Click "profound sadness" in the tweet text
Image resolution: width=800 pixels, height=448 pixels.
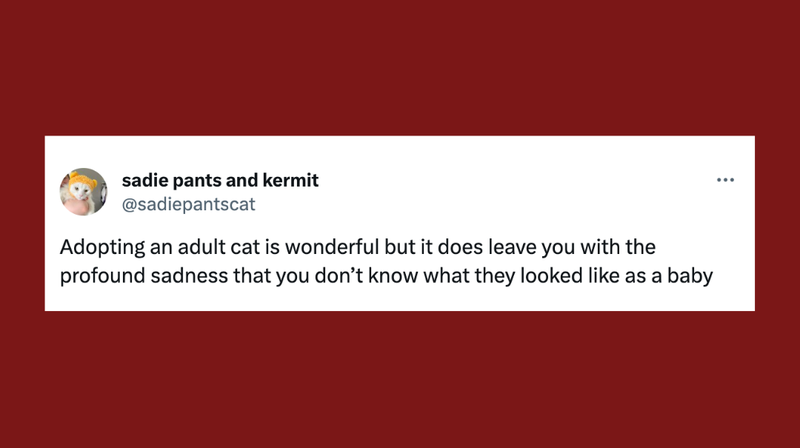pyautogui.click(x=144, y=276)
